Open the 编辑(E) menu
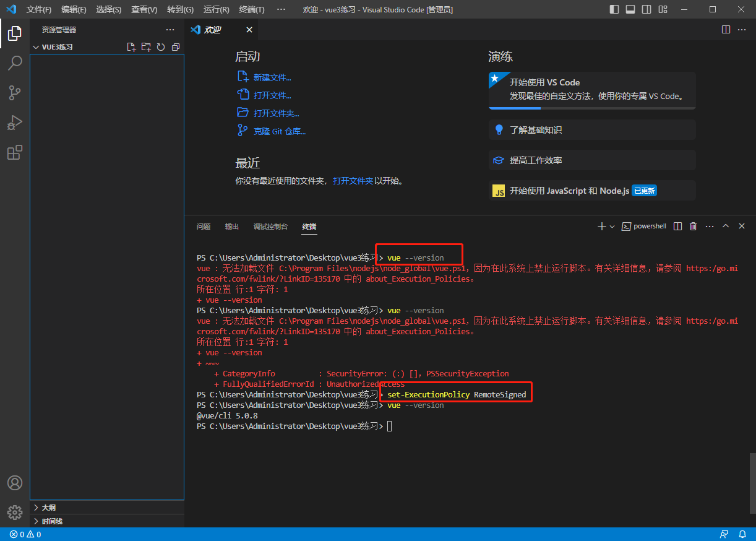This screenshot has height=541, width=756. coord(74,9)
